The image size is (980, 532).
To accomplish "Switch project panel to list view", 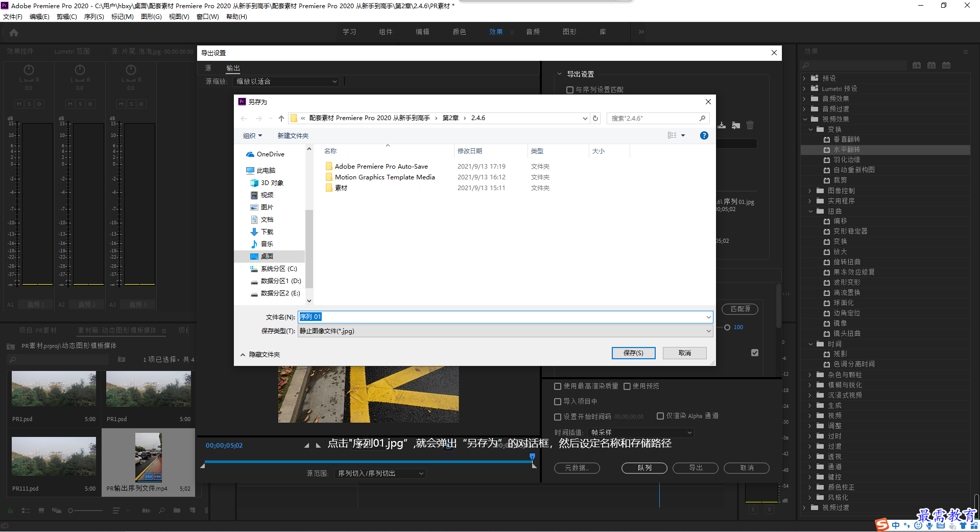I will pos(26,510).
